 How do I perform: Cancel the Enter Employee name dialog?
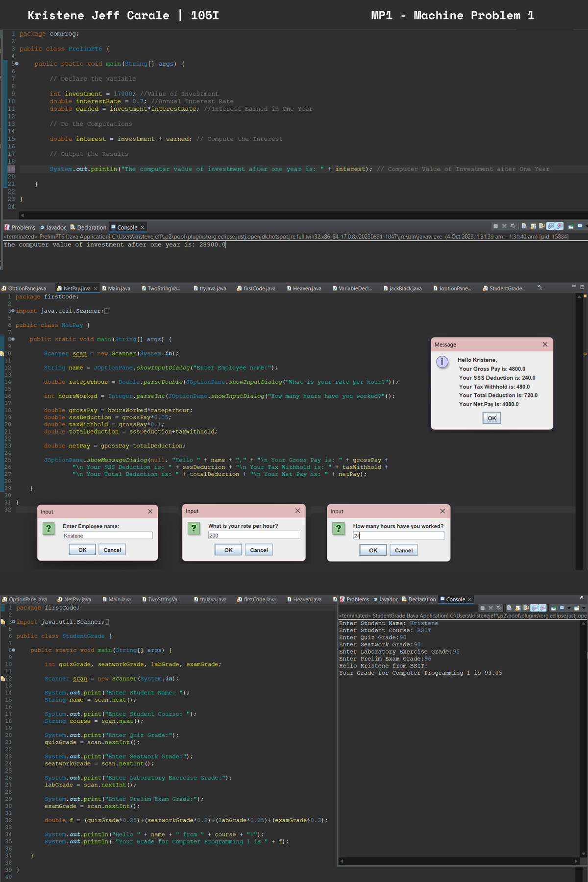(112, 550)
